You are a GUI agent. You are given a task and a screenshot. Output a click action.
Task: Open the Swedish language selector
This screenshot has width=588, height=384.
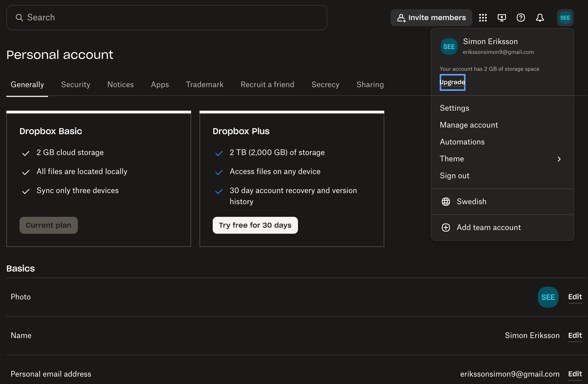pos(471,202)
